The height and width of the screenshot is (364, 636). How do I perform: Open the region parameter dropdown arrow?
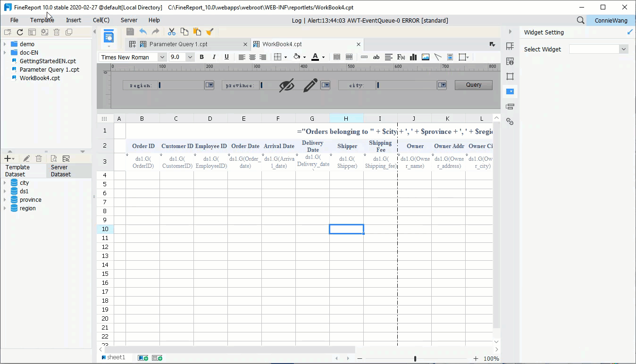(x=209, y=85)
